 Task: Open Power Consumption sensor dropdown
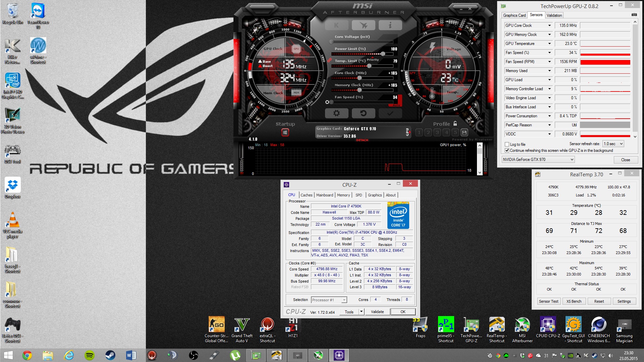point(549,116)
